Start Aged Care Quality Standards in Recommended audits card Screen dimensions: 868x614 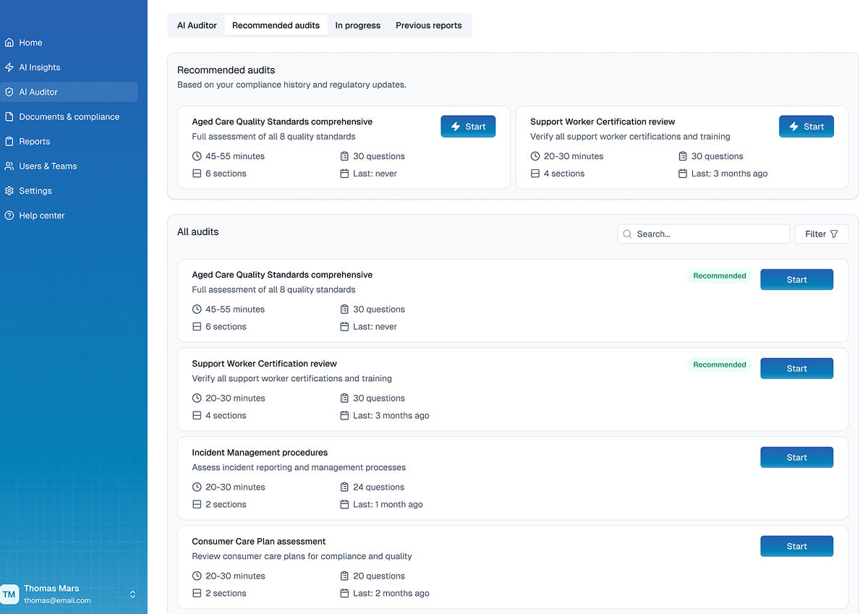468,127
